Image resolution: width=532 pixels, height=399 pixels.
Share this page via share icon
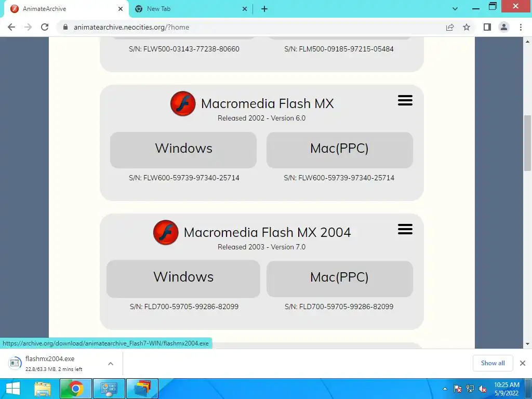(x=450, y=27)
